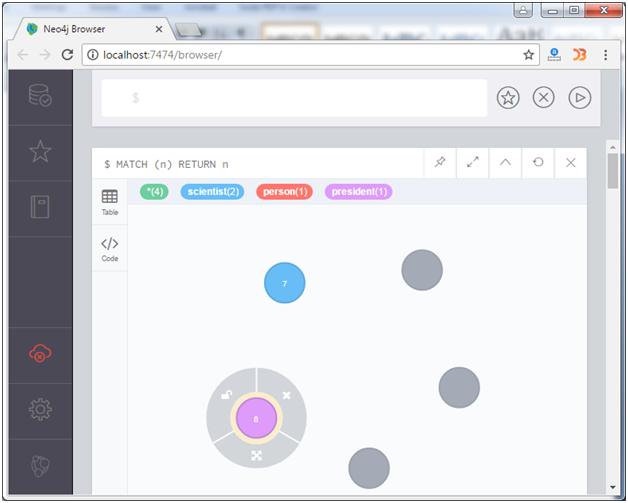Viewport: 628px width, 503px height.
Task: Open the Chrome profile user button
Action: coord(523,10)
